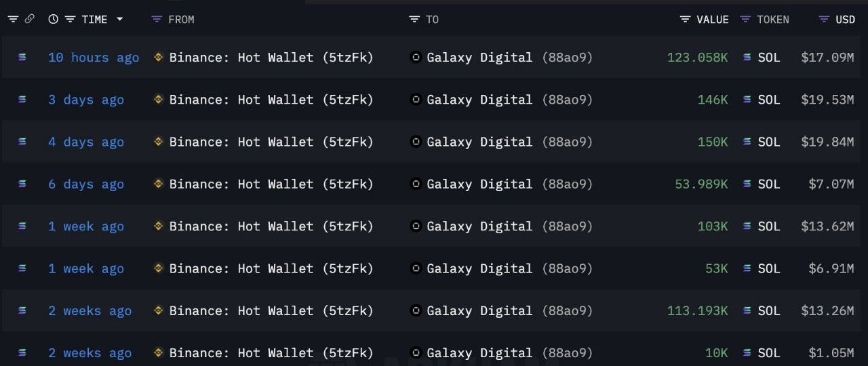
Task: Expand the TIME sort dropdown arrow
Action: click(120, 19)
